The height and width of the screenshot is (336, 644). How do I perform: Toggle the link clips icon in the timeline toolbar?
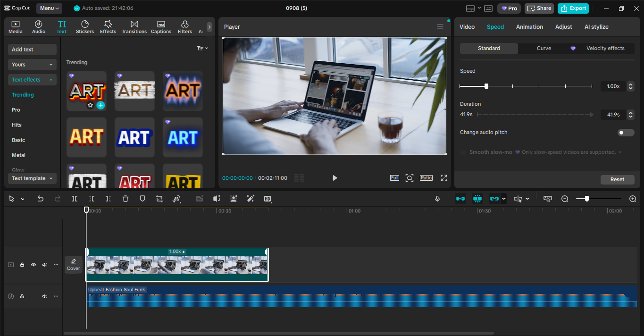click(x=494, y=199)
